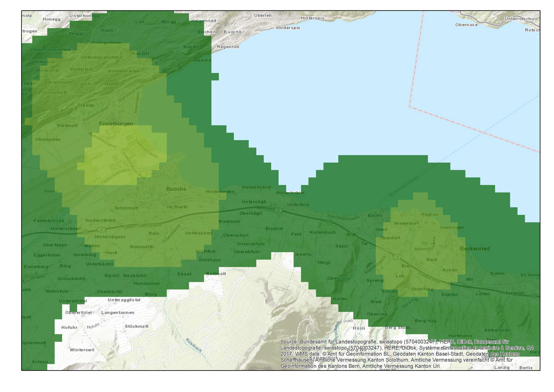This screenshot has width=554, height=392.
Task: Select the Hinterlinden place label
Action: coord(220,192)
